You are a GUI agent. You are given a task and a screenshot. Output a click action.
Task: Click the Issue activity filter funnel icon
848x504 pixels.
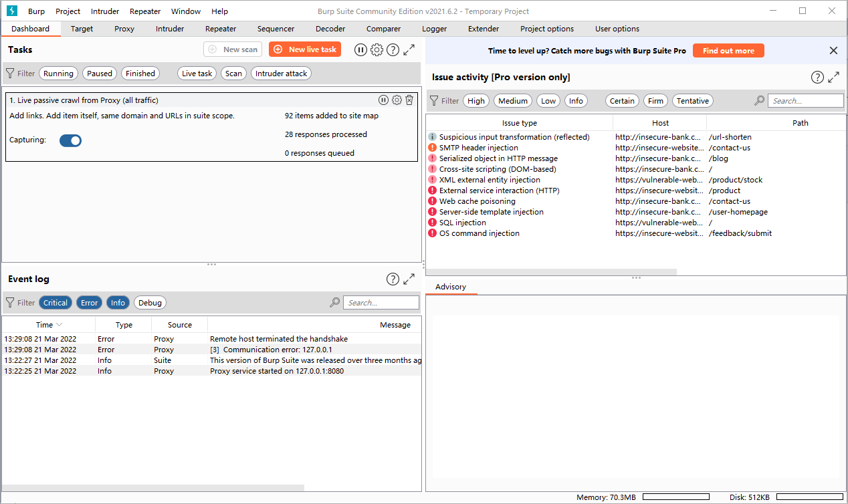tap(434, 101)
